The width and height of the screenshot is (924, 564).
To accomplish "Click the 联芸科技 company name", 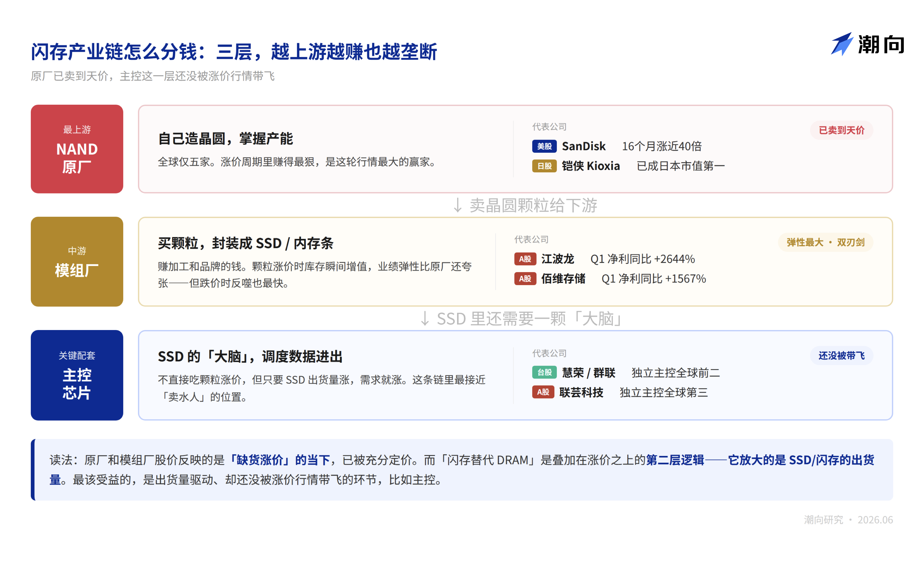I will click(581, 392).
